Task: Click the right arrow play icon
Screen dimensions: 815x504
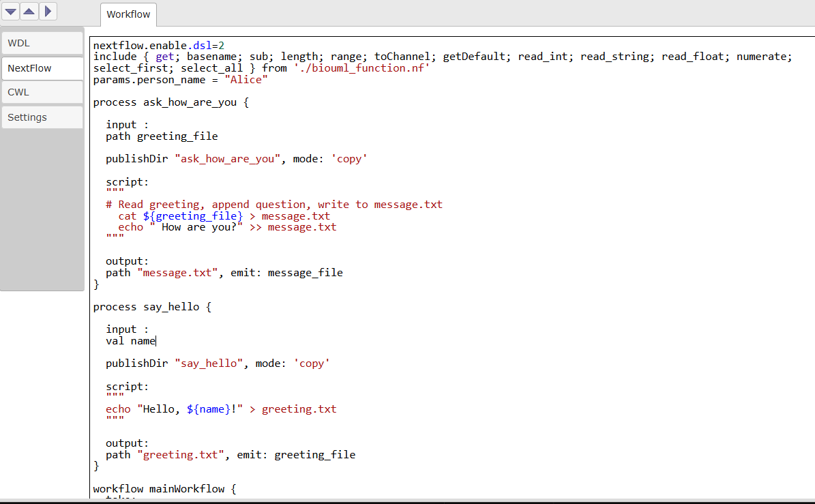Action: [48, 11]
